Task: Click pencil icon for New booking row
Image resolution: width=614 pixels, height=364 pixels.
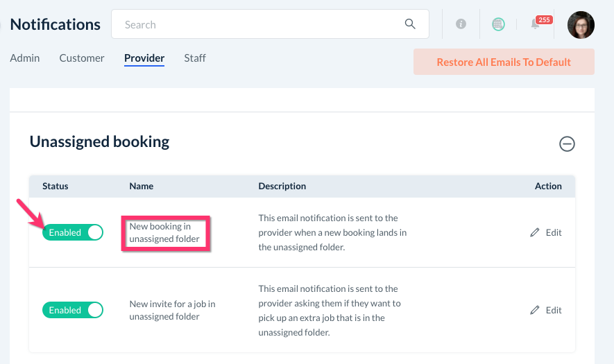Action: coord(535,233)
